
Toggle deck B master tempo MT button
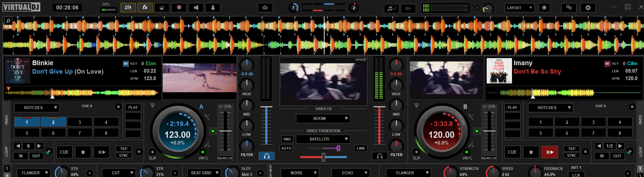pyautogui.click(x=607, y=64)
